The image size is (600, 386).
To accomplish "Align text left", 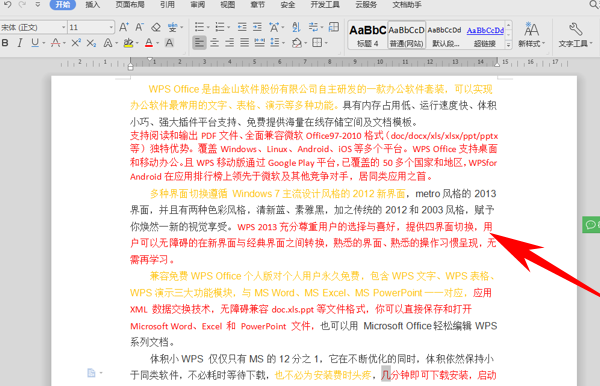I will [x=199, y=43].
